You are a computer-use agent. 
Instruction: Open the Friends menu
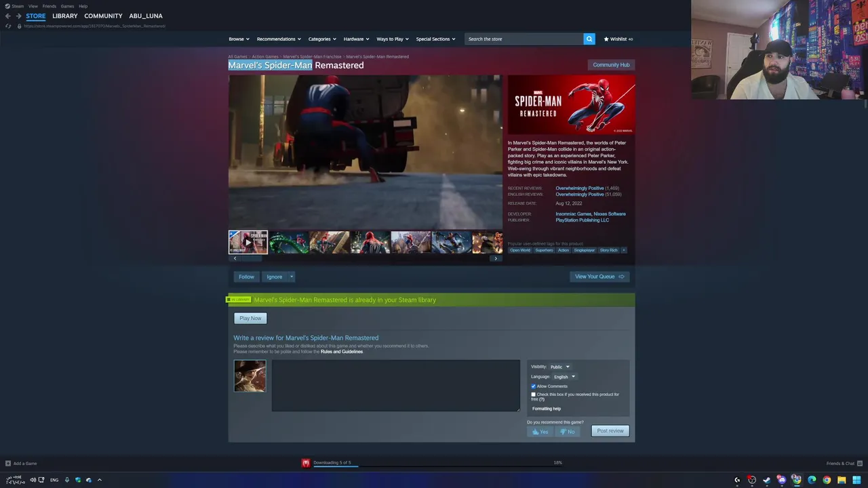[x=50, y=6]
